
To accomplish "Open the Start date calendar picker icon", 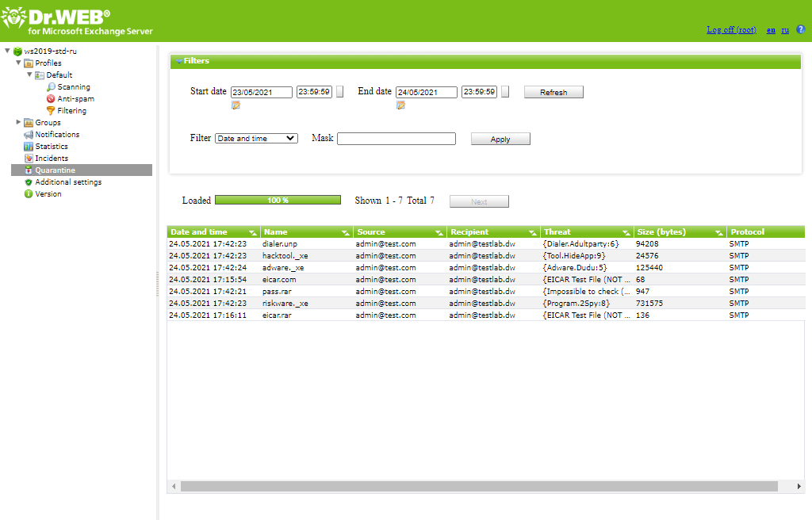I will tap(236, 105).
